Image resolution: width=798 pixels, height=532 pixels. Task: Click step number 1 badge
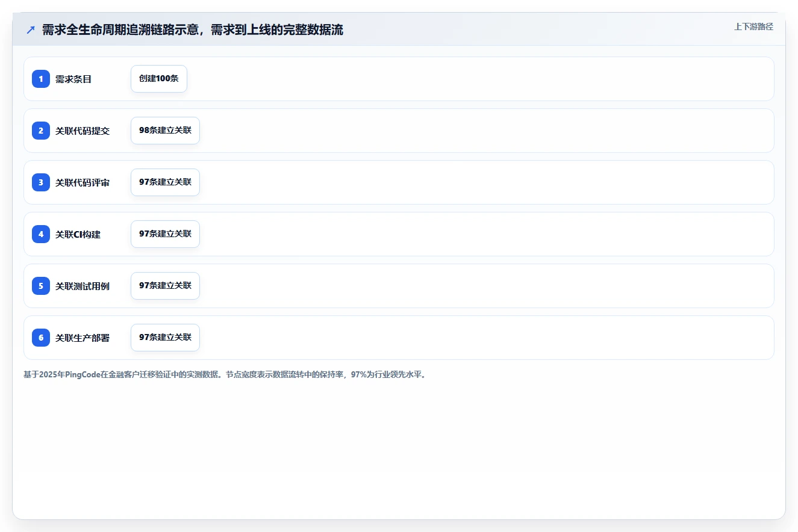coord(41,79)
